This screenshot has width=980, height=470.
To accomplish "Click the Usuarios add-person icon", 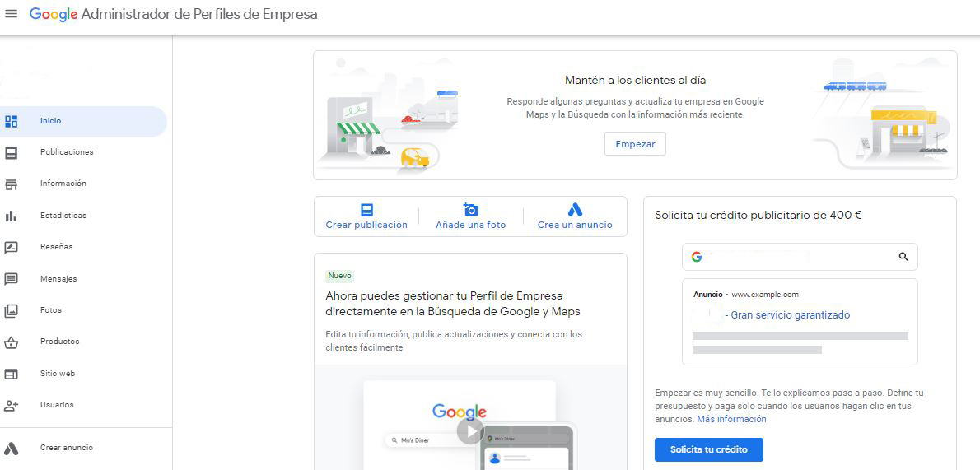I will tap(12, 405).
